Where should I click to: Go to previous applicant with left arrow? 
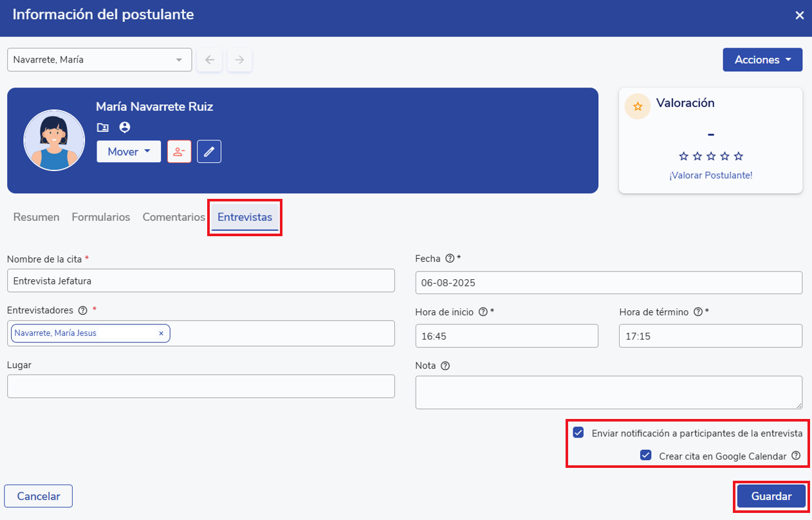click(210, 60)
